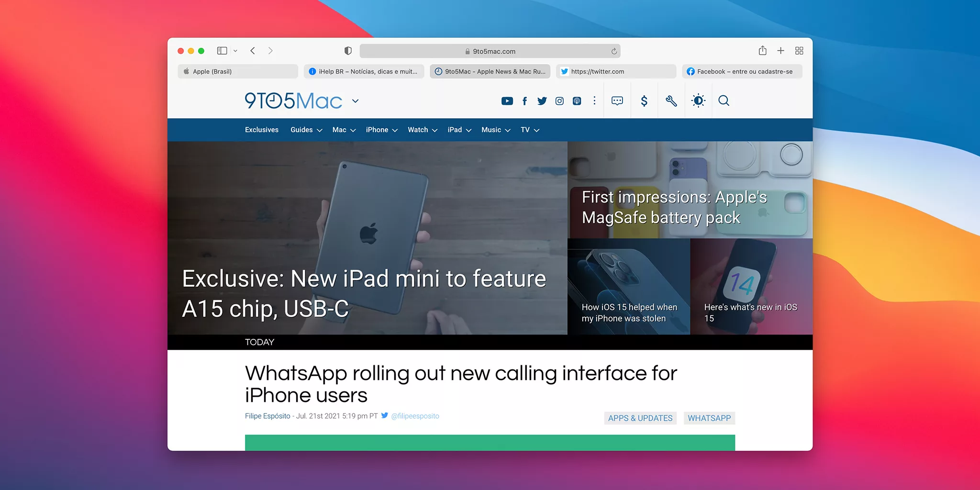980x490 pixels.
Task: Click the comments speech-bubble icon
Action: coord(617,101)
